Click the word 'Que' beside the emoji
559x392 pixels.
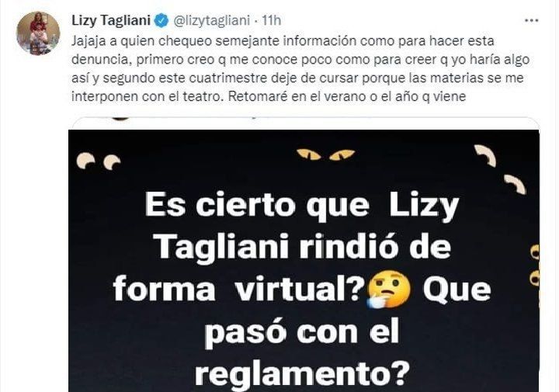click(457, 289)
